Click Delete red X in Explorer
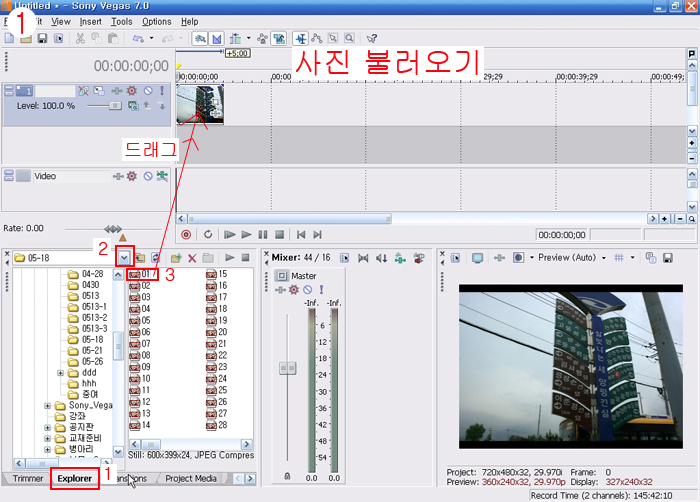 [192, 258]
